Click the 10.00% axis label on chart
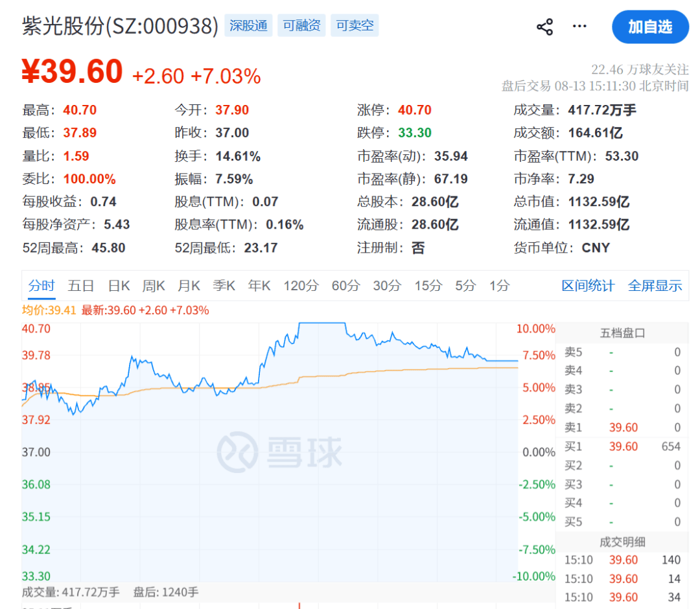 [535, 329]
